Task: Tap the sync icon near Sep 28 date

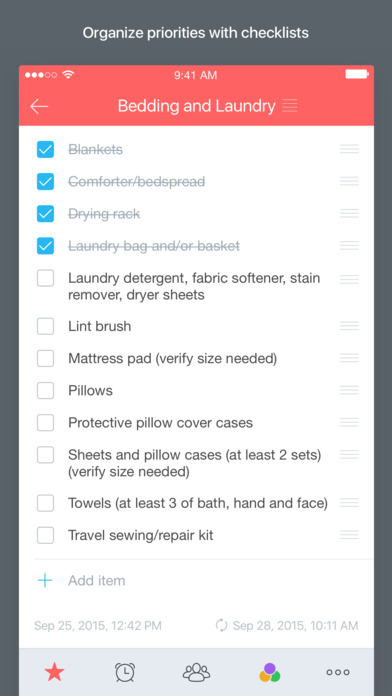Action: coord(222,626)
